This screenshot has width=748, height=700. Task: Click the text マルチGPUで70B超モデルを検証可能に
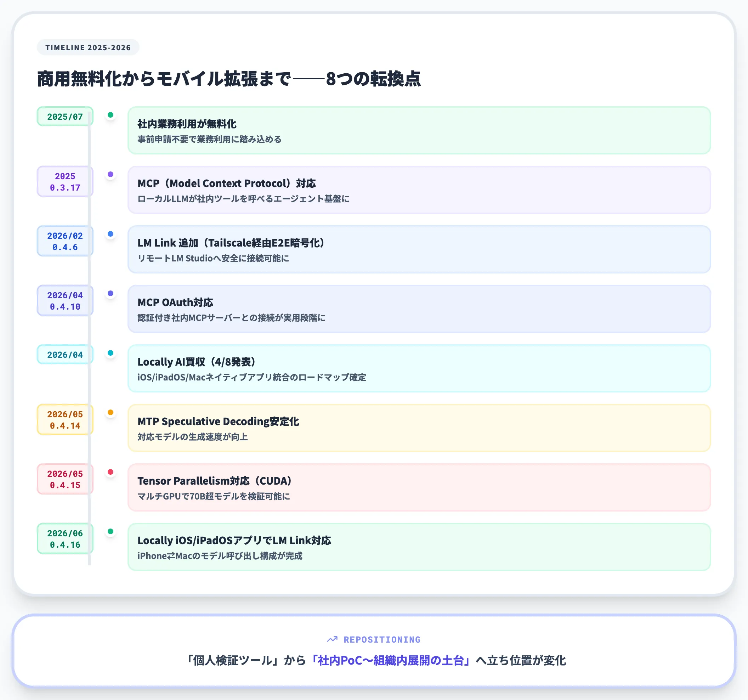(214, 496)
